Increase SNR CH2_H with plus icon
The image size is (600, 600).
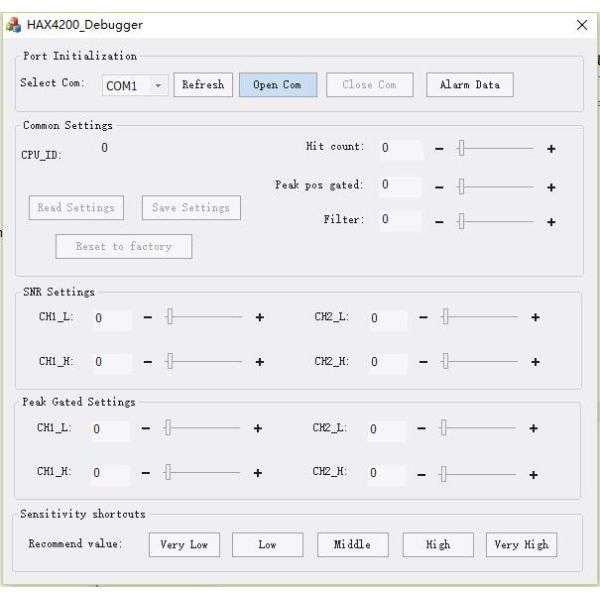coord(535,362)
